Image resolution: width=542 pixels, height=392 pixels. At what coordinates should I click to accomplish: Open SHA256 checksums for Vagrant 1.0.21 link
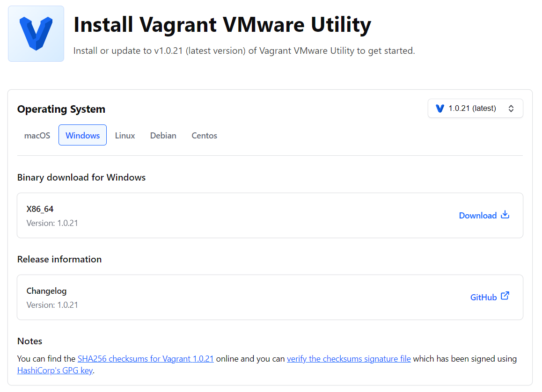(146, 359)
